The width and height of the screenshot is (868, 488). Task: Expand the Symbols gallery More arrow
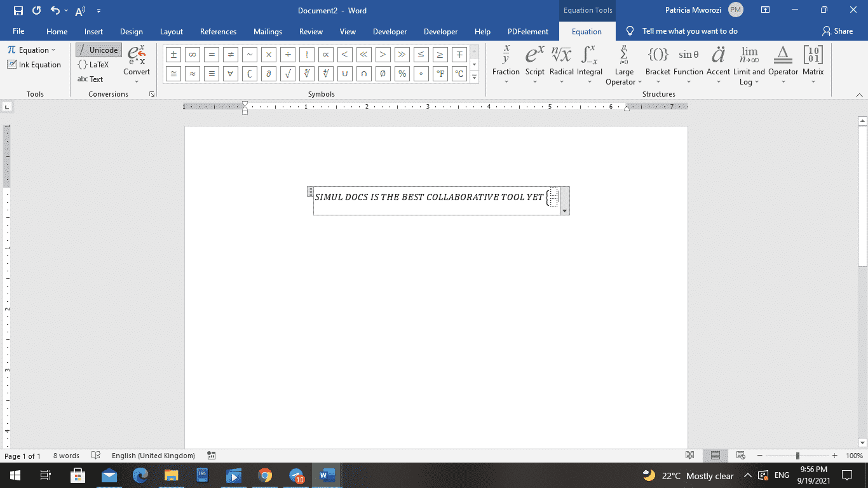pyautogui.click(x=474, y=77)
